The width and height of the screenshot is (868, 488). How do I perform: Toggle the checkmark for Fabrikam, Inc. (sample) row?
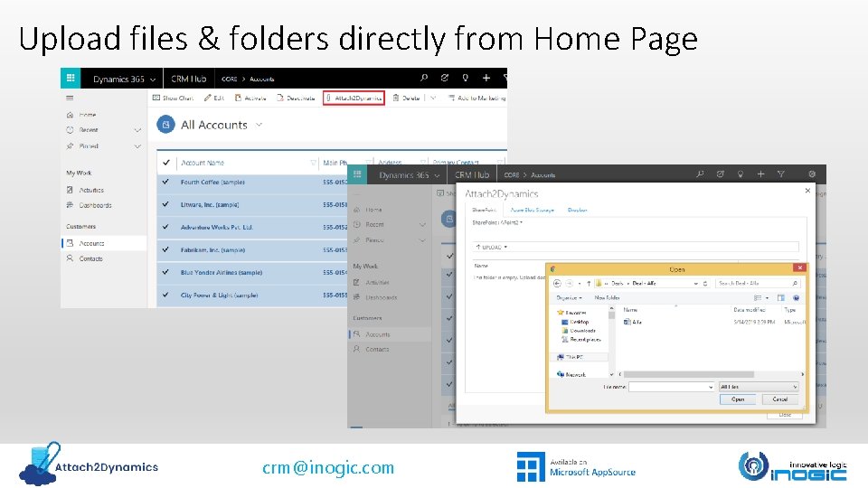tap(165, 249)
